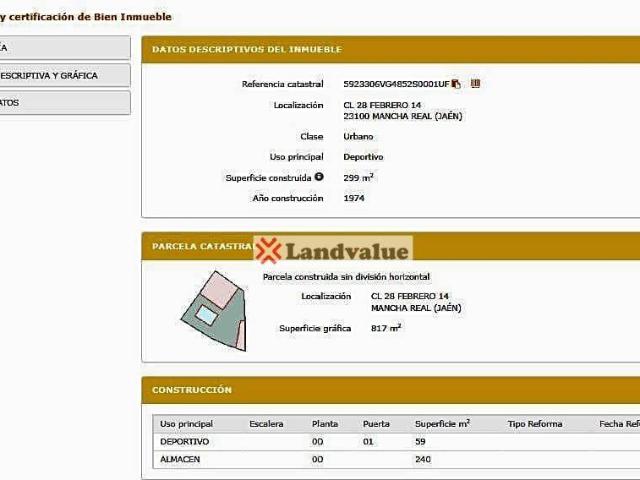This screenshot has height=480, width=640.
Task: Click the cadastral reference number 5923306VG4852S0001UF
Action: 396,84
